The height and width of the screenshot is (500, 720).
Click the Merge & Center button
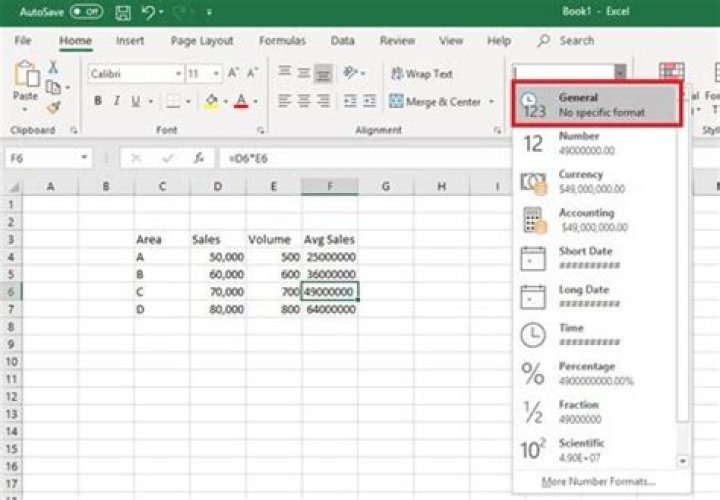tap(435, 101)
